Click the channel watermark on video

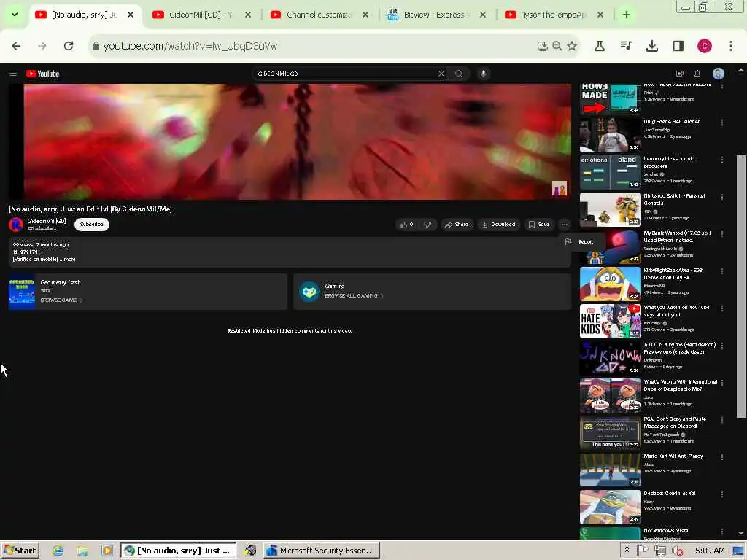(x=560, y=188)
